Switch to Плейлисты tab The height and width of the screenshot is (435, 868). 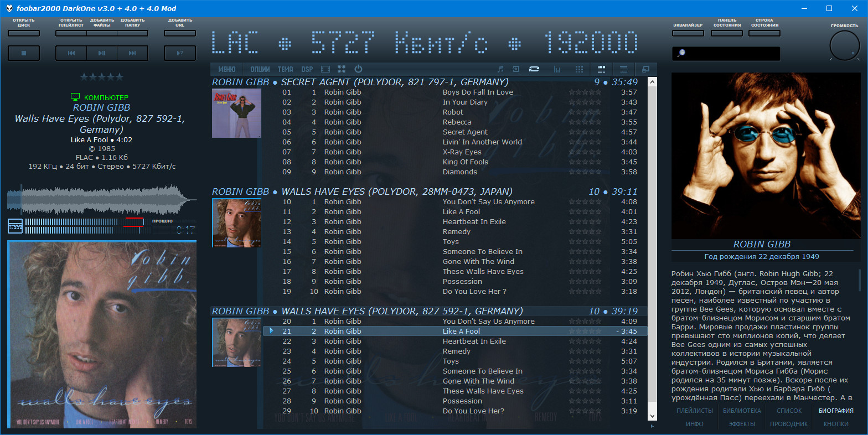[694, 411]
